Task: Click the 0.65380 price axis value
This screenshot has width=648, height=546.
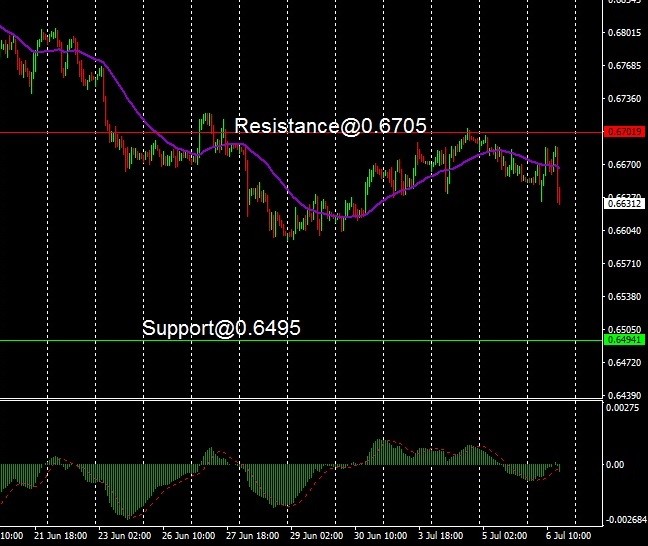Action: pos(624,296)
